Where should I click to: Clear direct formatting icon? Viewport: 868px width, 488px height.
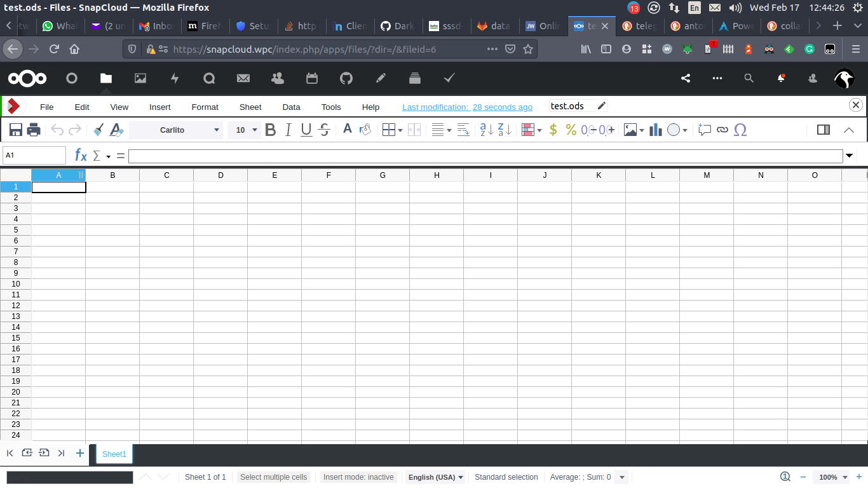[x=116, y=130]
